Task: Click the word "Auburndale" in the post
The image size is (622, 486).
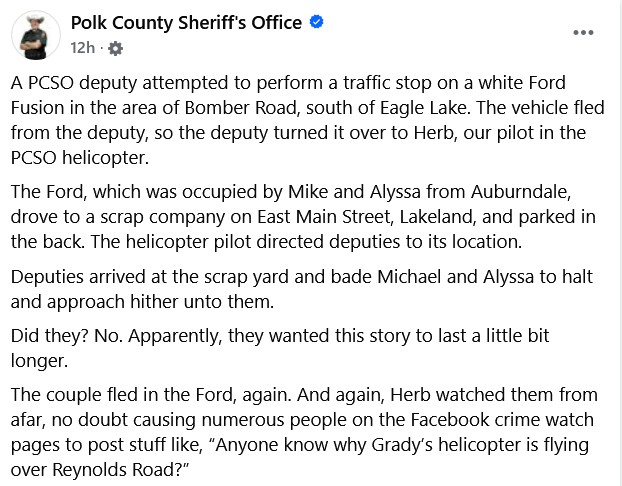Action: click(x=520, y=192)
